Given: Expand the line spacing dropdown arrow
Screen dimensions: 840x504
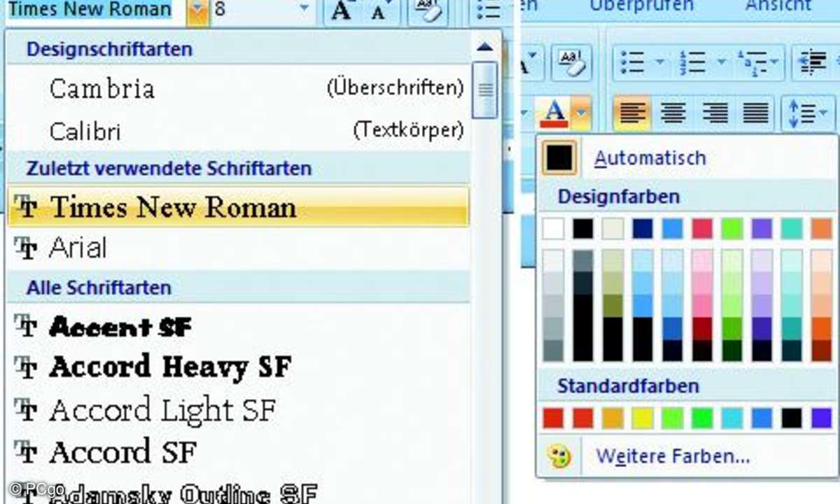Looking at the screenshot, I should pos(822,113).
